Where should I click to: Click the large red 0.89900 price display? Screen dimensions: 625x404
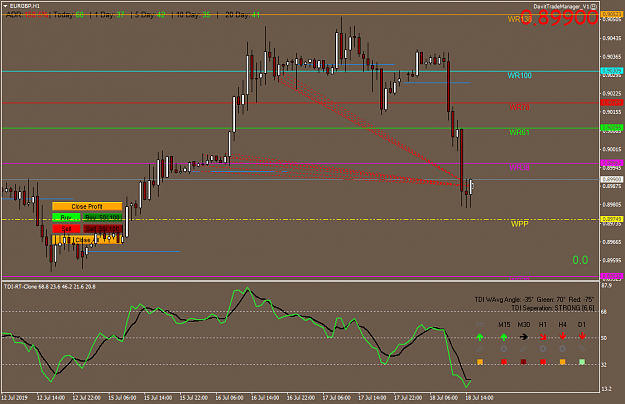(559, 18)
